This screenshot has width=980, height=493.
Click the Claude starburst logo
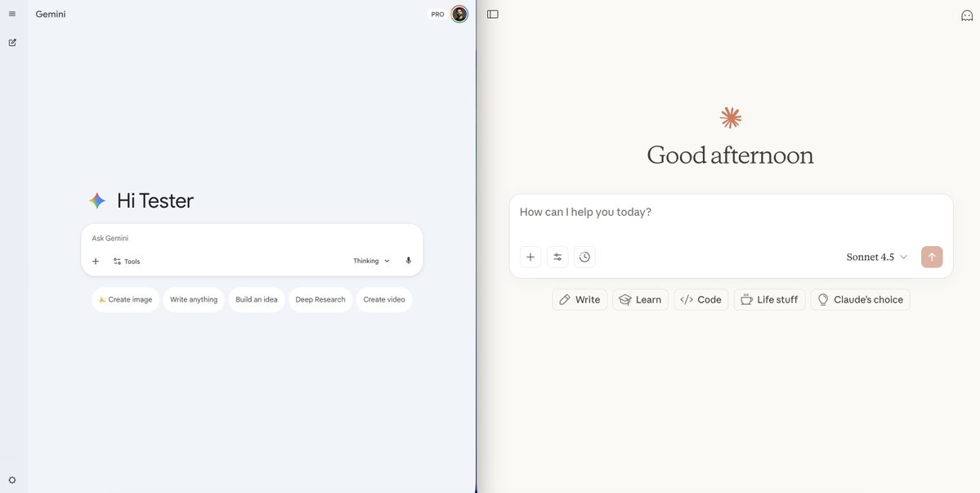click(x=730, y=118)
